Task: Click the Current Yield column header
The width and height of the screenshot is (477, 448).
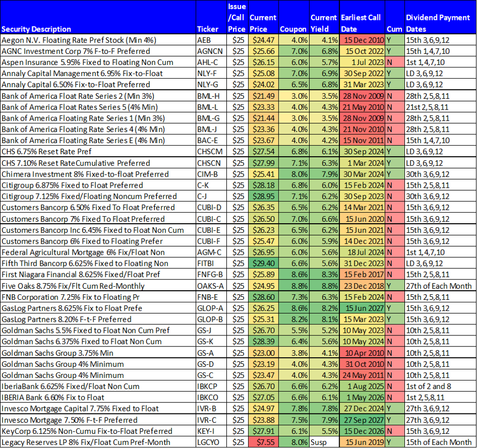Action: pos(324,17)
